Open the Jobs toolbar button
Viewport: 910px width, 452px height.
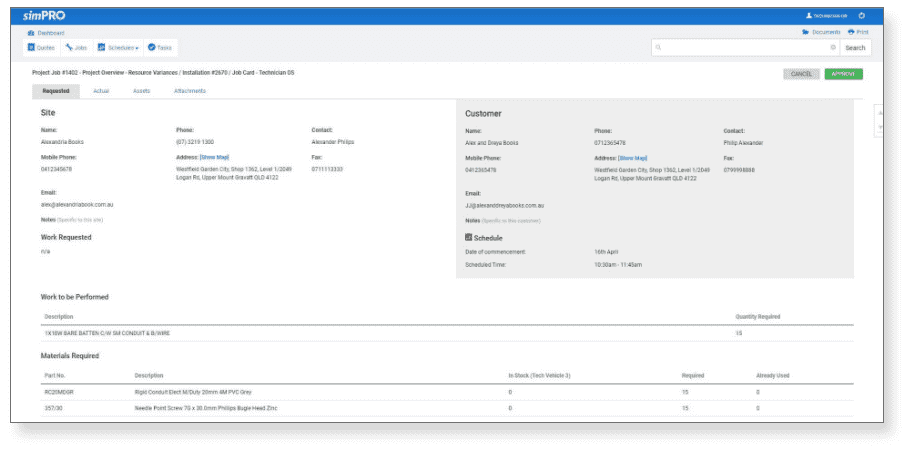point(76,48)
